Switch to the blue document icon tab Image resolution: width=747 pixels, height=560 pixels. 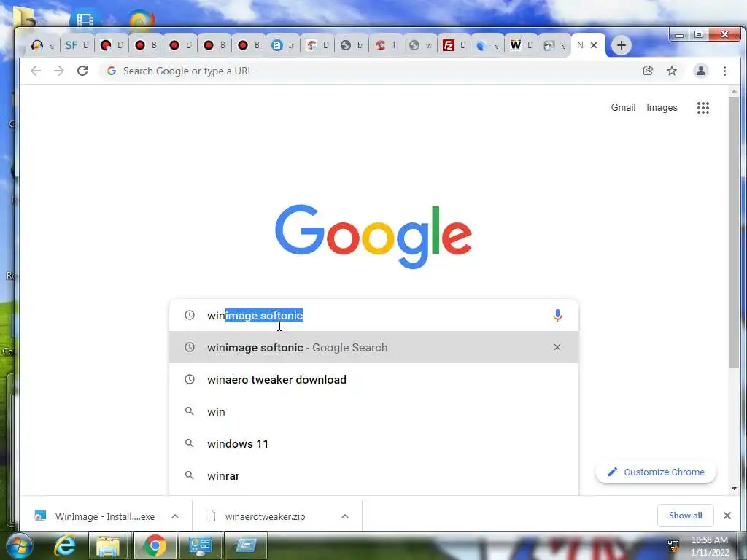(x=283, y=45)
